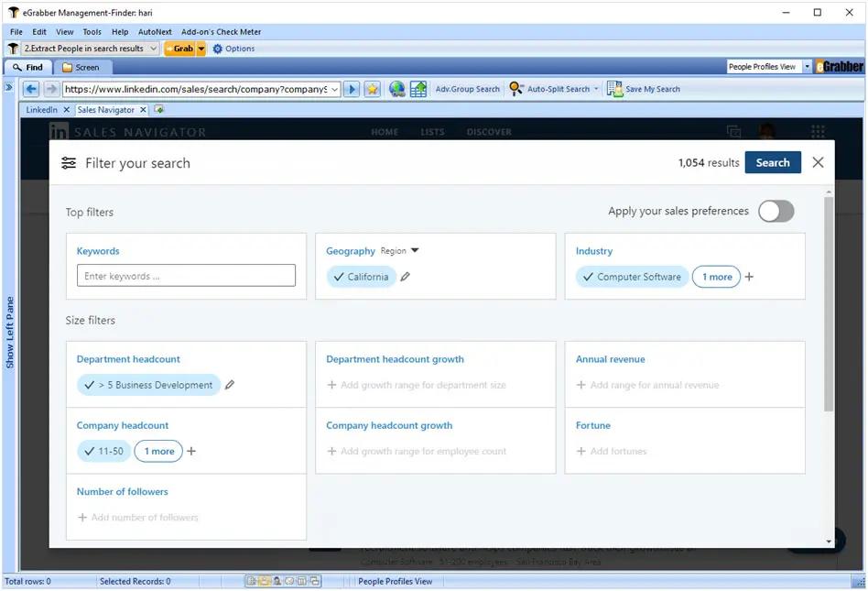Click Adv.Group Search
The width and height of the screenshot is (868, 591).
pos(467,89)
